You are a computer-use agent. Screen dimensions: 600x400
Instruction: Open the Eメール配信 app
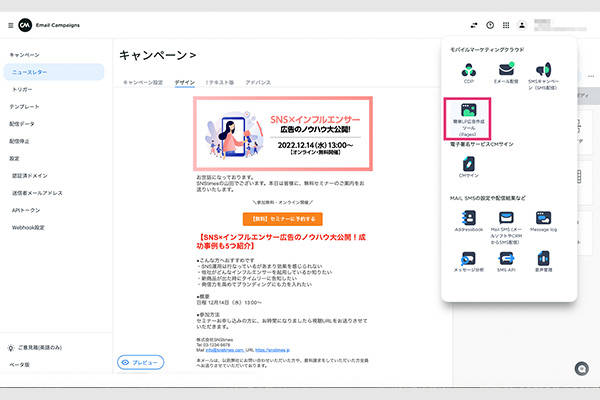[506, 70]
